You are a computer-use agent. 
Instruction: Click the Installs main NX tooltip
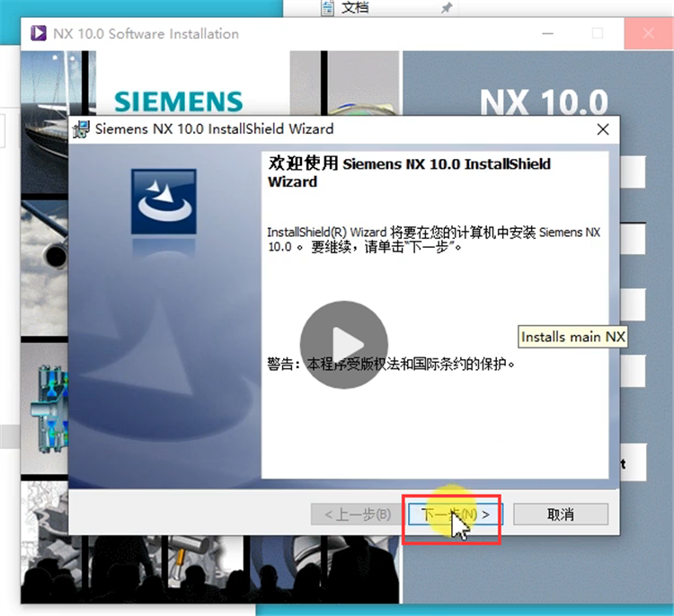572,337
